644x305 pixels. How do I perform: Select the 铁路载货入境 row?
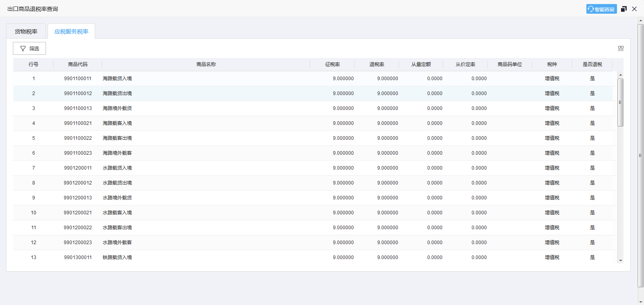click(117, 257)
